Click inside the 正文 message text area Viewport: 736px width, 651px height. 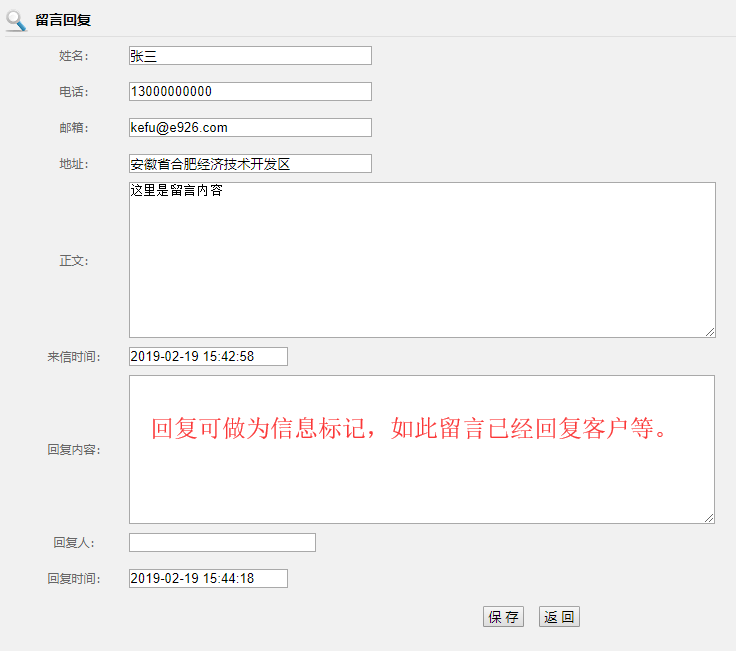(x=422, y=260)
